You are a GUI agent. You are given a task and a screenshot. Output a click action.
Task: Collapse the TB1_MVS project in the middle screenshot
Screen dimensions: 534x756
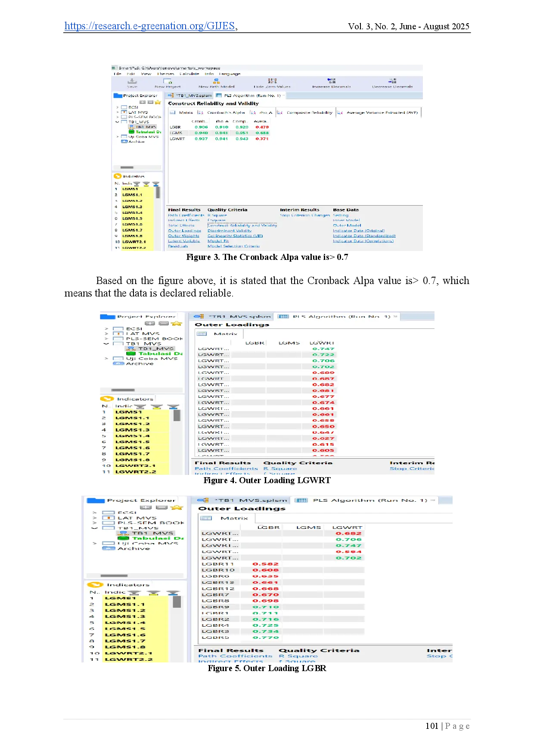[106, 344]
